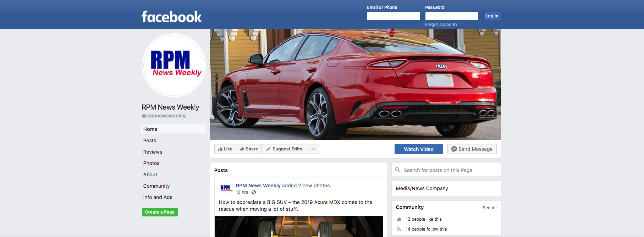
Task: Click the Forgot account? link
Action: tap(441, 24)
